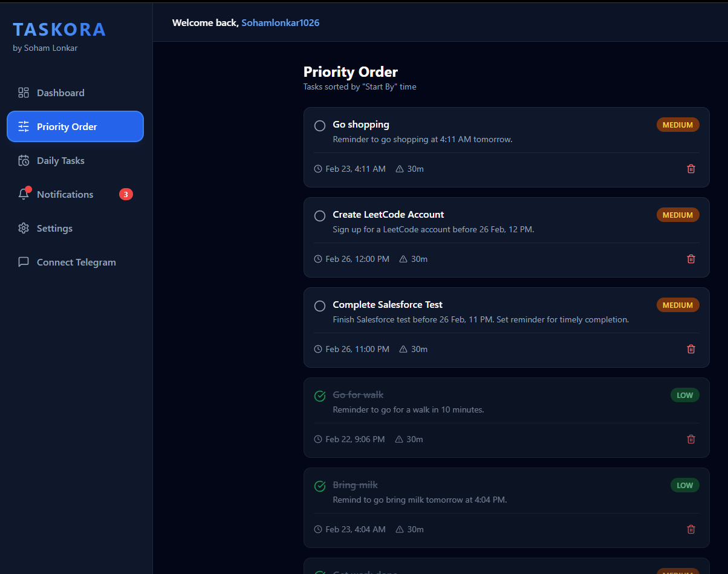Click the Dashboard grid icon

[24, 92]
